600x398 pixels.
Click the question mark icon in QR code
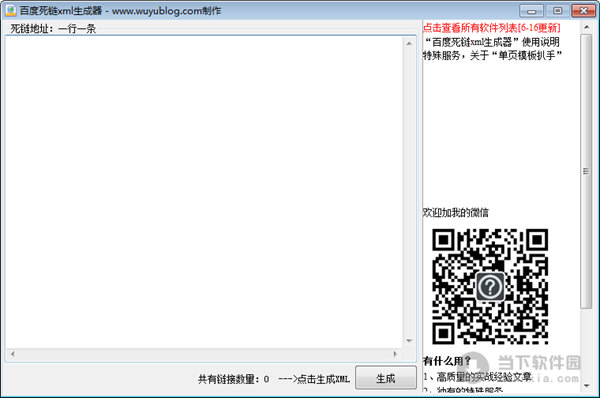click(490, 287)
